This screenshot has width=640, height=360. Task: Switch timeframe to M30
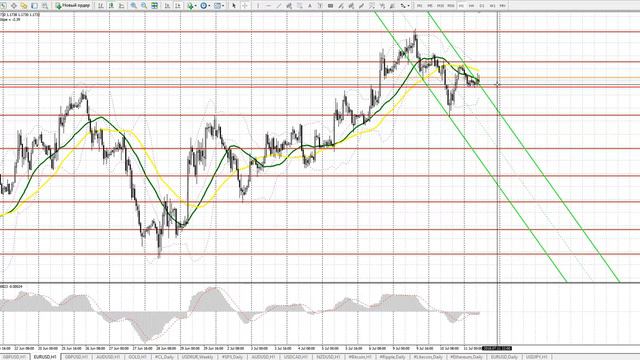coord(451,6)
